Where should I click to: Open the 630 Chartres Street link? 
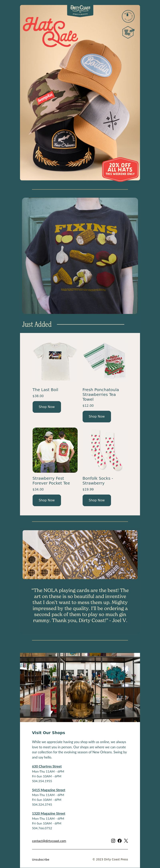pyautogui.click(x=47, y=766)
